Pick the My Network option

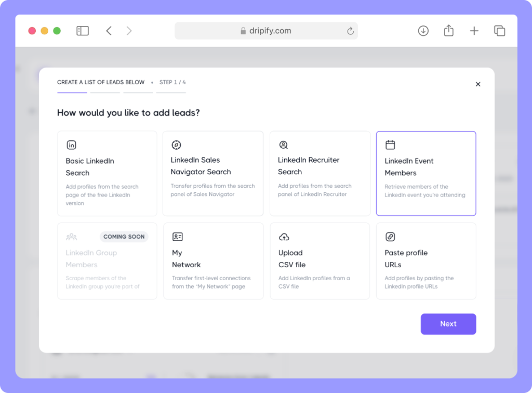[214, 261]
